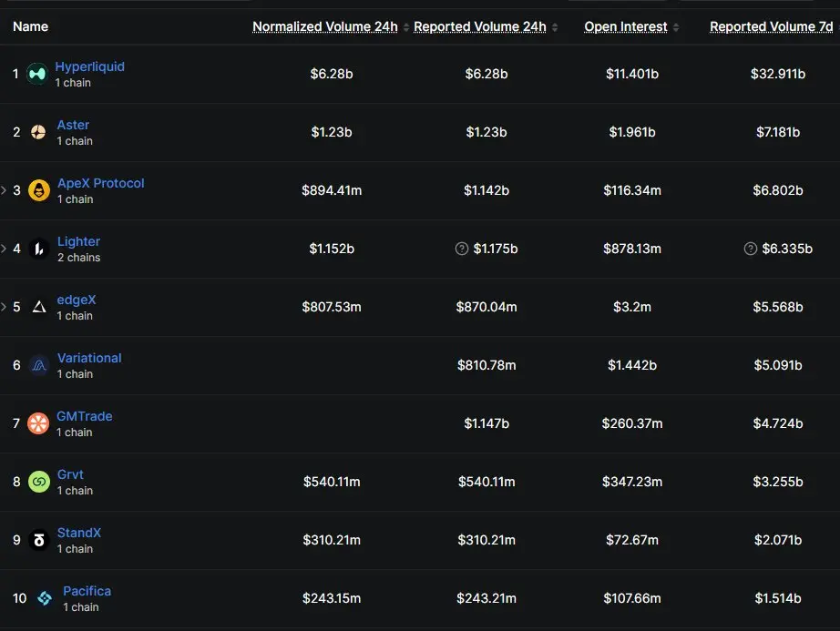Open the GMTrade protocol link
This screenshot has height=631, width=840.
(x=85, y=416)
